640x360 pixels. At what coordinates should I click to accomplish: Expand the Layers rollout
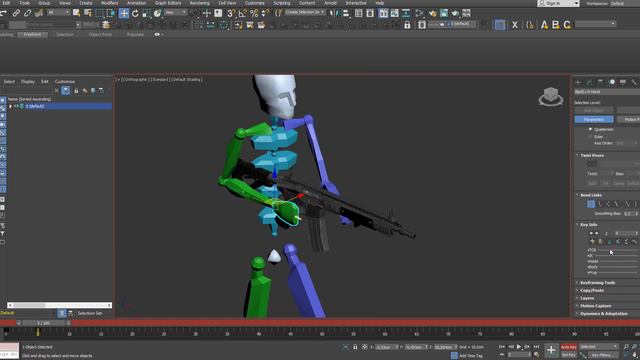(587, 298)
